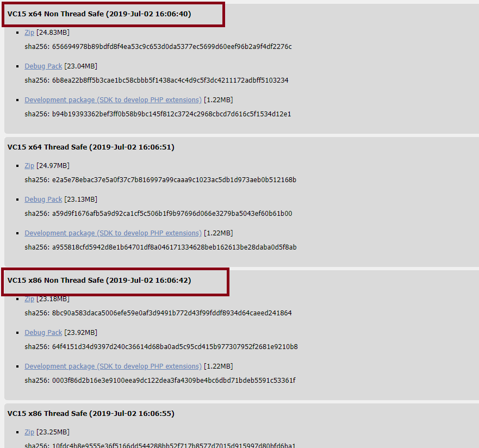Open Development package link for x64 Non Thread Safe
Viewport: 479px width, 448px height.
coord(113,100)
